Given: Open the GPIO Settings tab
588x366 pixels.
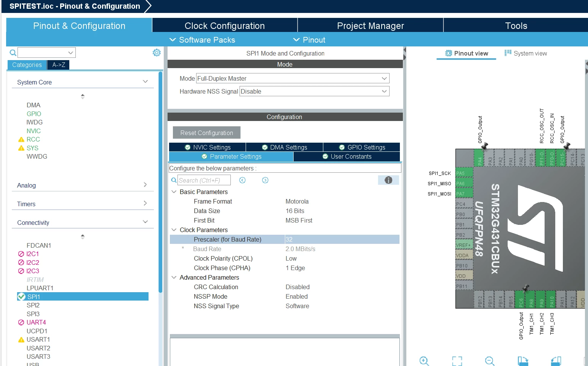Looking at the screenshot, I should (362, 147).
